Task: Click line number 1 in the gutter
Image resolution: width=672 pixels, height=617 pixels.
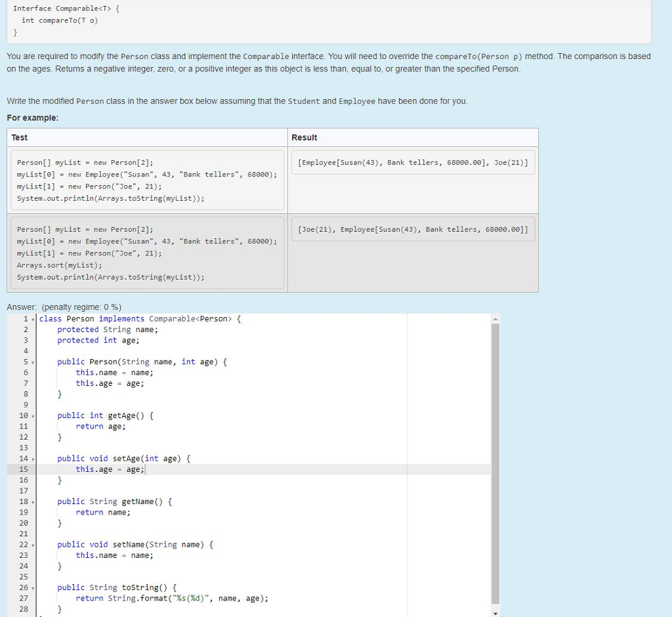Action: coord(25,318)
